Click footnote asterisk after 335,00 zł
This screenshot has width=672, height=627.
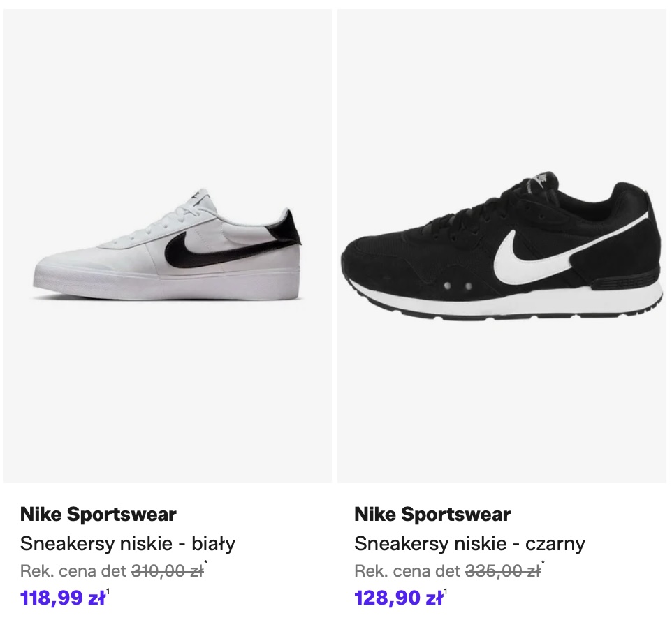543,564
